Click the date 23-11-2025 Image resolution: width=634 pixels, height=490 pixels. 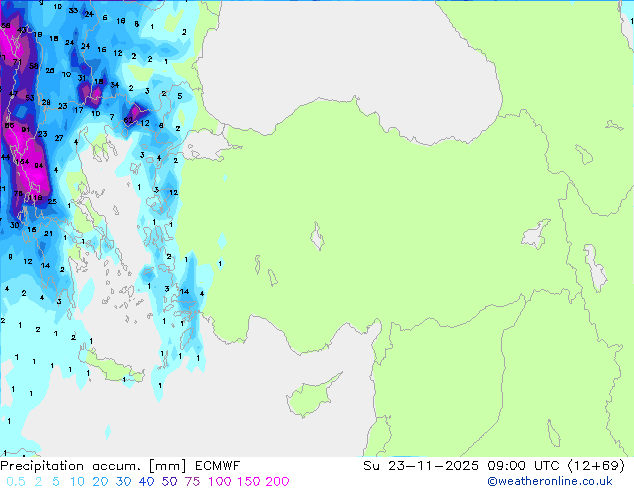(433, 466)
